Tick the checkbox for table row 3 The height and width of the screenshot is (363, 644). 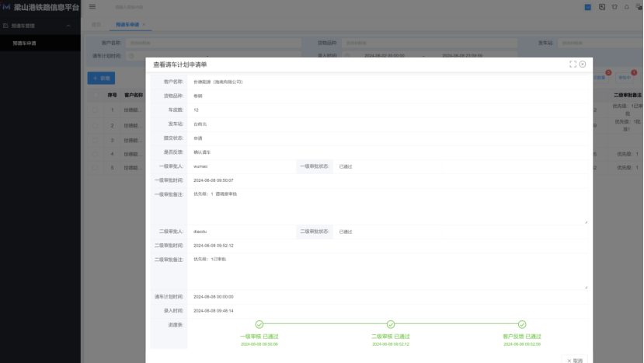[96, 140]
